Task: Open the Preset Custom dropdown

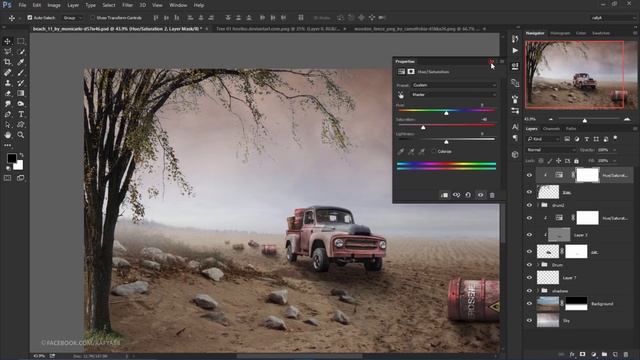Action: coord(454,85)
